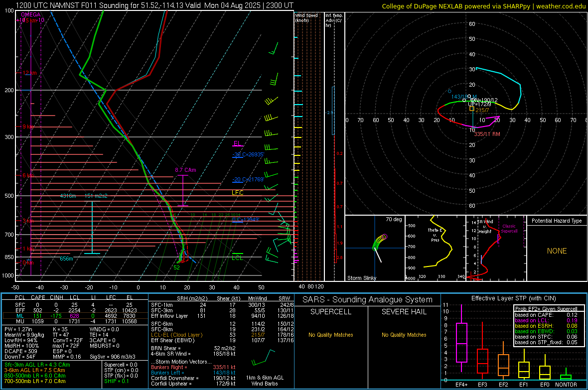Click the 'SHIP = 0.1' value
588x390 pixels.
click(x=116, y=381)
